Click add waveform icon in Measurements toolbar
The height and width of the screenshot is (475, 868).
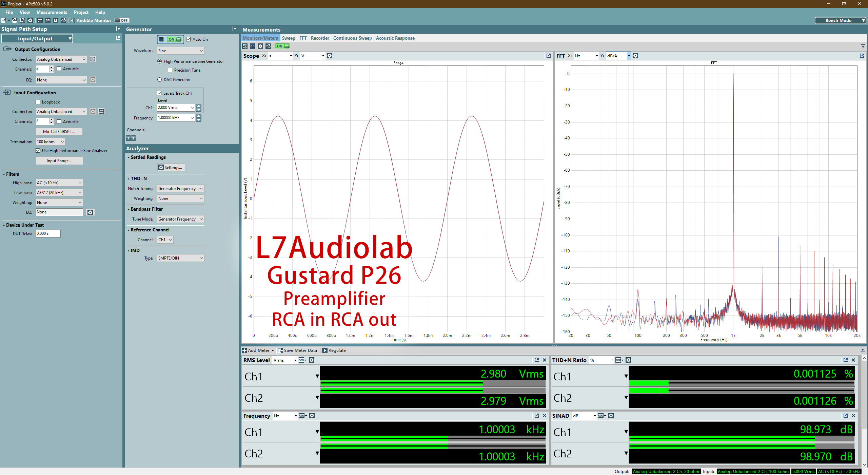(268, 46)
